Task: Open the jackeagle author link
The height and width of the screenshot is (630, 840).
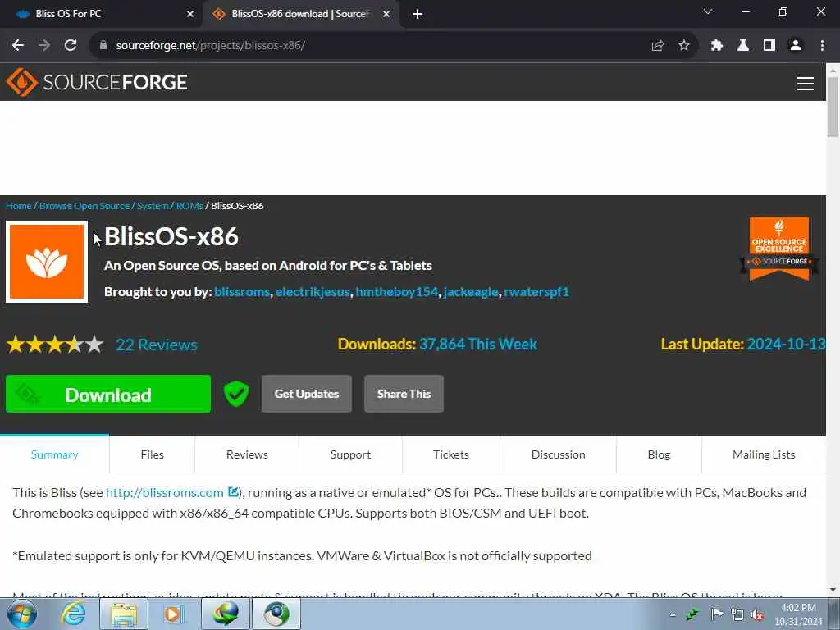Action: [470, 292]
